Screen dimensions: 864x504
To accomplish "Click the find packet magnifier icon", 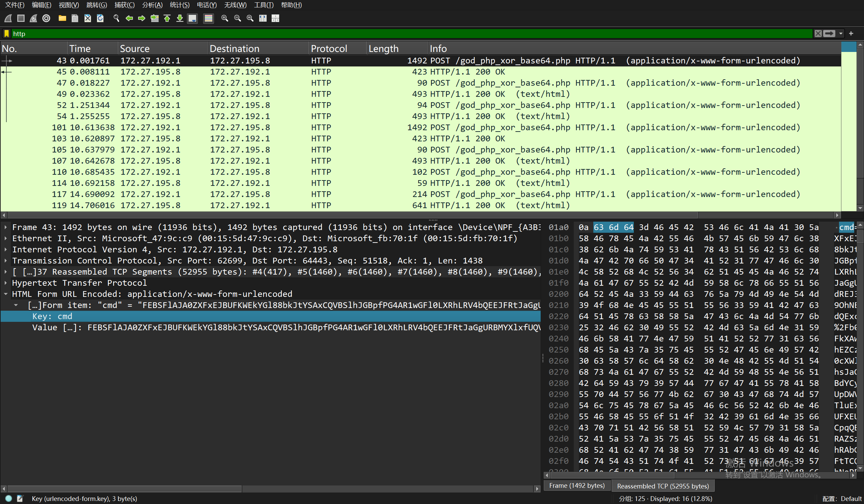I will [x=116, y=18].
